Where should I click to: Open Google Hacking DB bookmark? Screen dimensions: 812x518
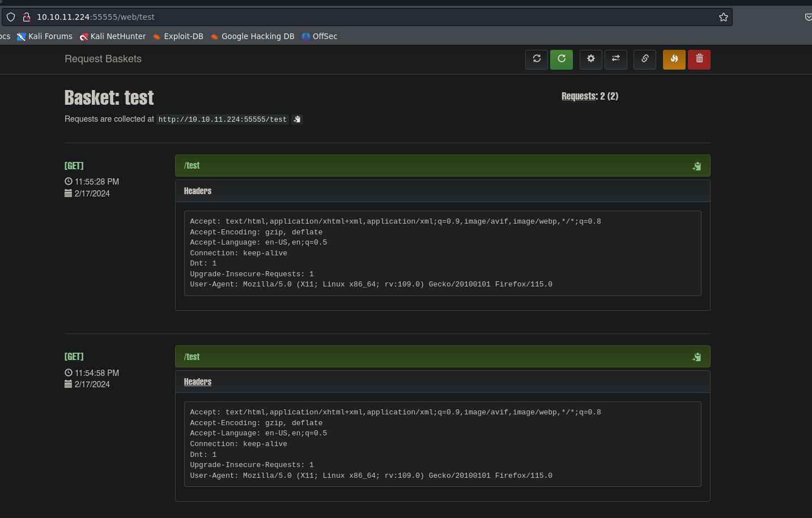click(x=252, y=36)
